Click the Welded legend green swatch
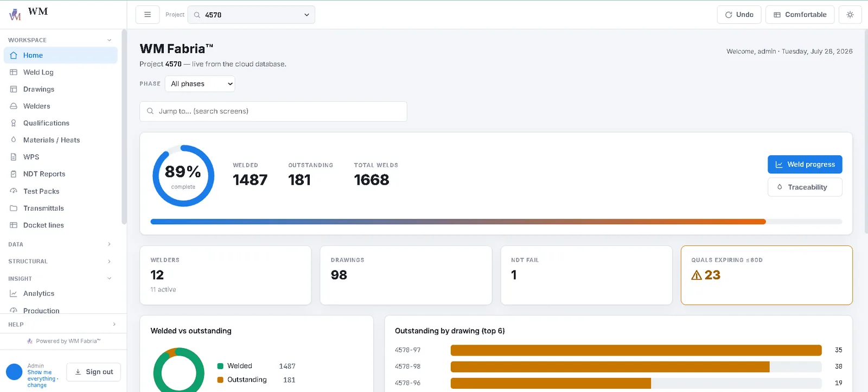Viewport: 868px width, 392px height. [220, 366]
